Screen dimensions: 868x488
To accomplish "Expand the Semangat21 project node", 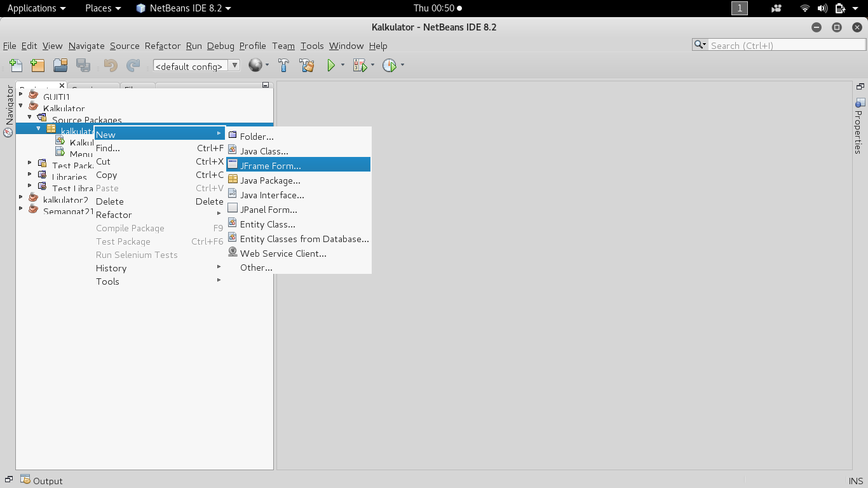I will click(21, 208).
